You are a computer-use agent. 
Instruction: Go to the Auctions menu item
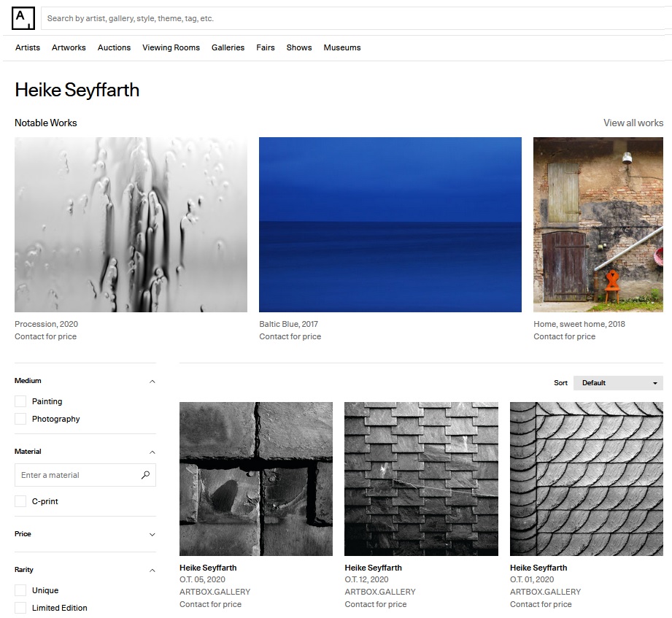click(x=114, y=47)
